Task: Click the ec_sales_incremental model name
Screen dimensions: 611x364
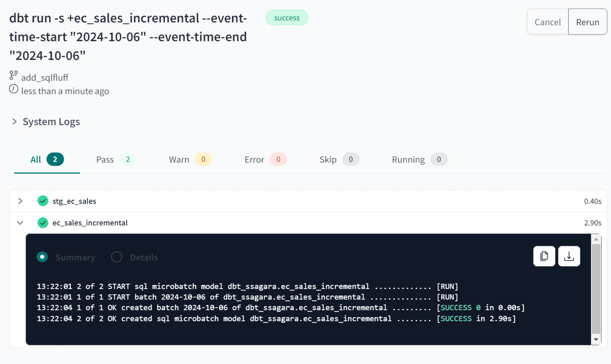Action: click(x=90, y=223)
